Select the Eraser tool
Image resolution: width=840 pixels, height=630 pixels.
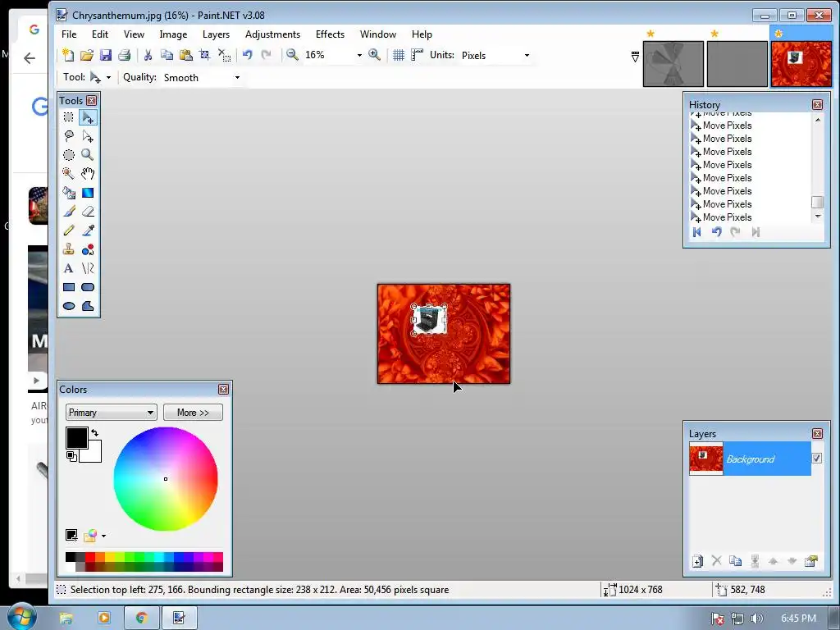pos(88,212)
